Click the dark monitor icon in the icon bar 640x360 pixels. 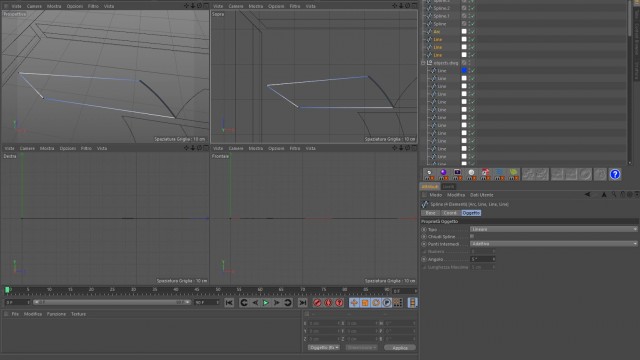coord(457,174)
